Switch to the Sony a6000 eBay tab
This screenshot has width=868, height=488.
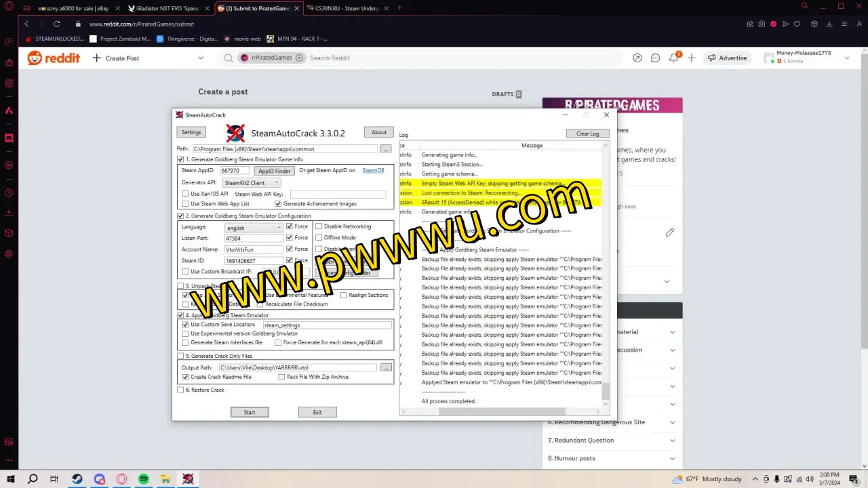[73, 8]
